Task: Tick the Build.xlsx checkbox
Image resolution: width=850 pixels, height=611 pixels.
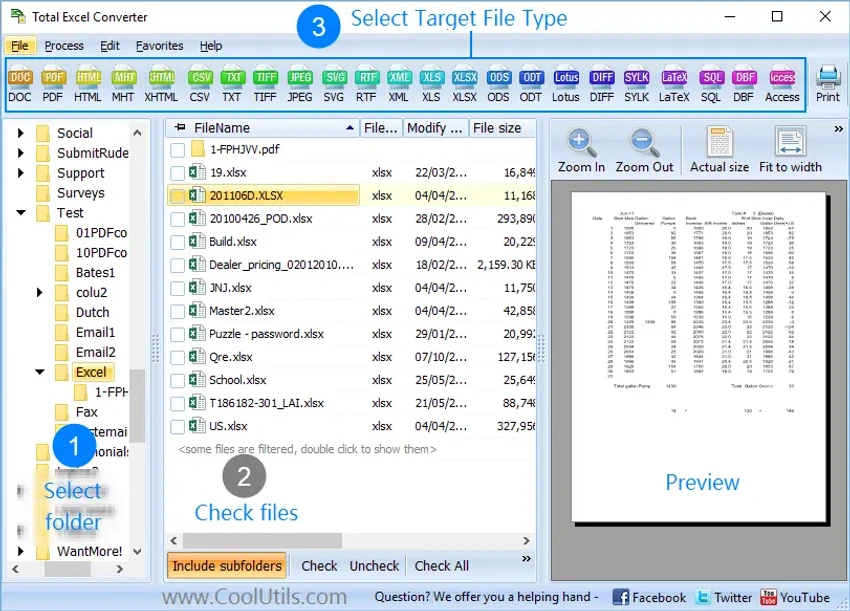Action: (177, 242)
